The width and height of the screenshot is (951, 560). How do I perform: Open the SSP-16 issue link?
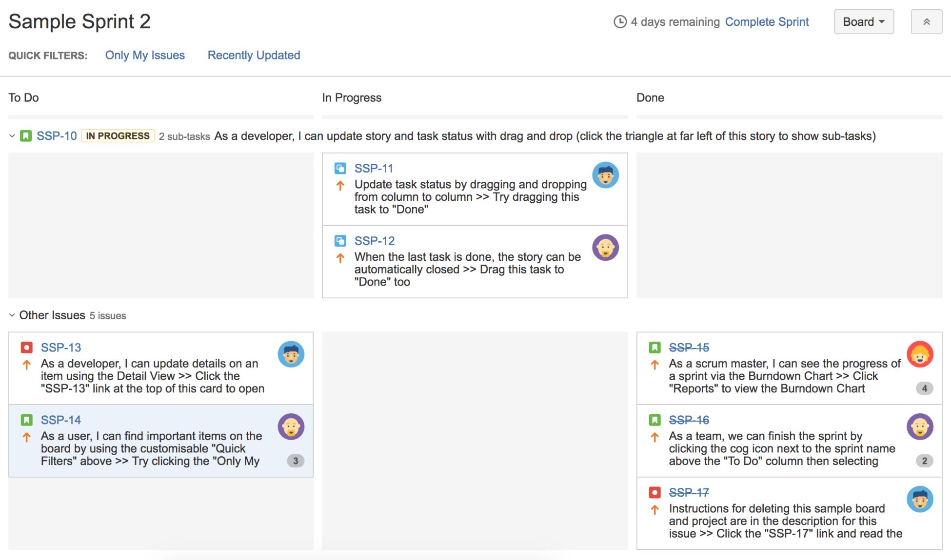point(689,420)
